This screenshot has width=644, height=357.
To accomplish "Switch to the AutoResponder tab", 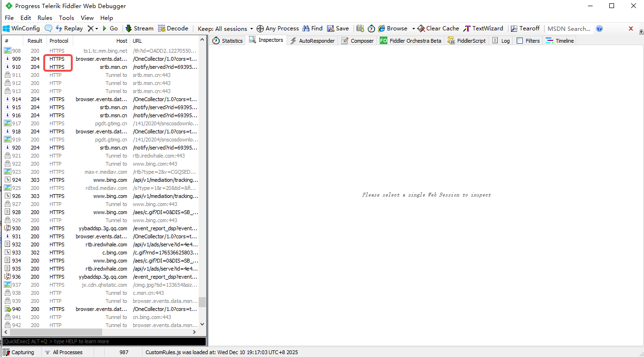I will [312, 41].
